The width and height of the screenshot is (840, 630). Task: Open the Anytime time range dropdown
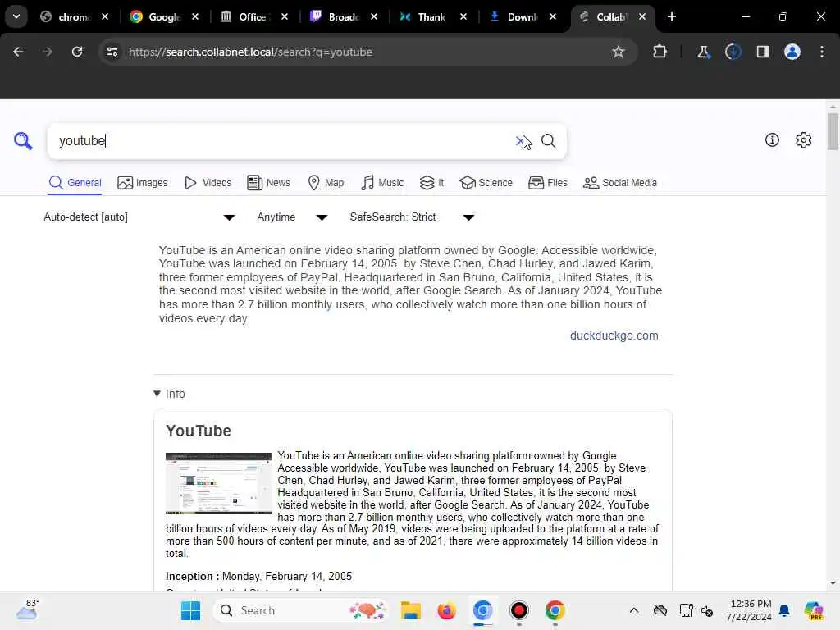click(292, 217)
